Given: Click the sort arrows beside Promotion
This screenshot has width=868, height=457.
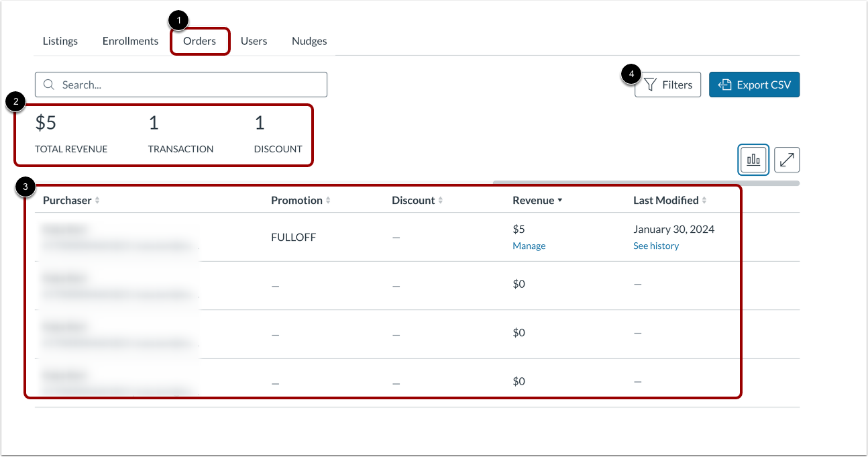Looking at the screenshot, I should coord(327,200).
